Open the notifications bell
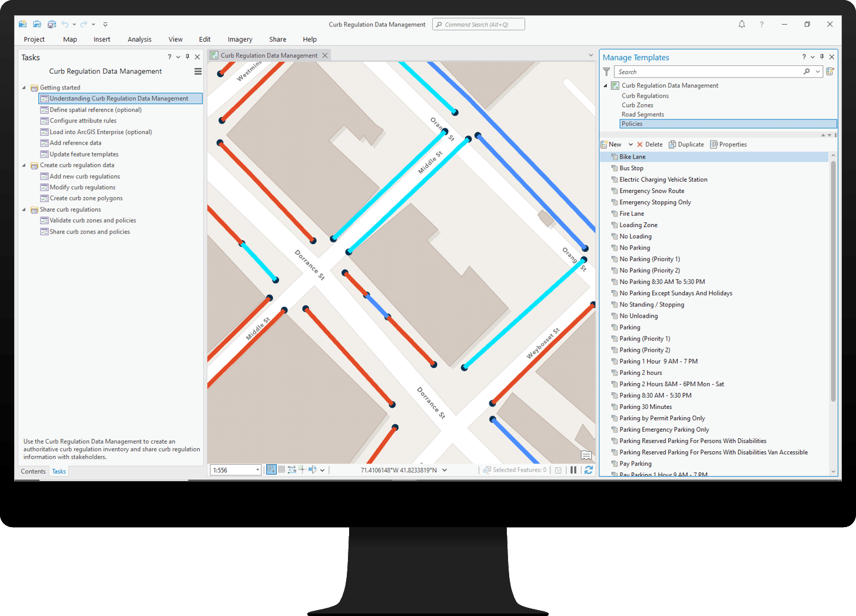This screenshot has height=616, width=856. point(742,24)
